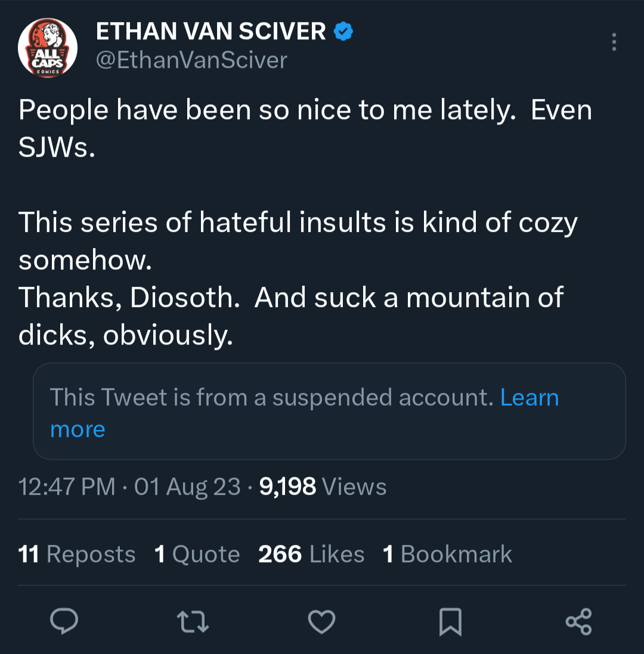644x654 pixels.
Task: Repost this tweet via the retweet icon
Action: coord(194,621)
